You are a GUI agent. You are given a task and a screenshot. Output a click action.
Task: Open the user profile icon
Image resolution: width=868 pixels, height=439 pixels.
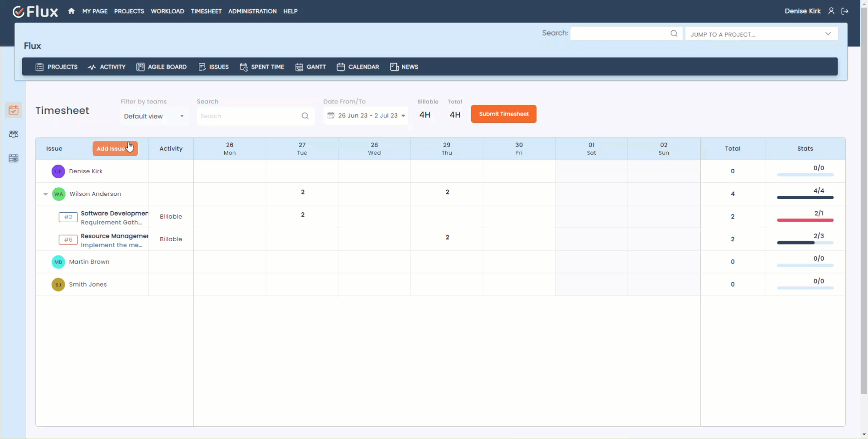tap(831, 11)
